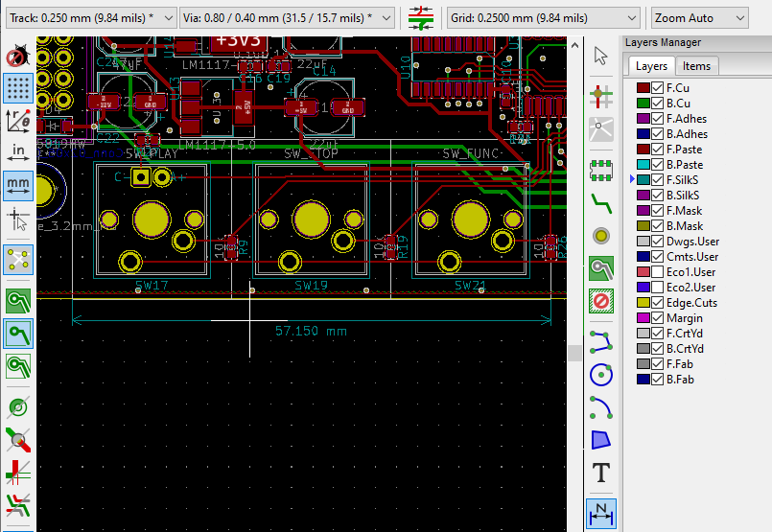Add text tool T icon
The image size is (772, 532).
click(x=601, y=473)
